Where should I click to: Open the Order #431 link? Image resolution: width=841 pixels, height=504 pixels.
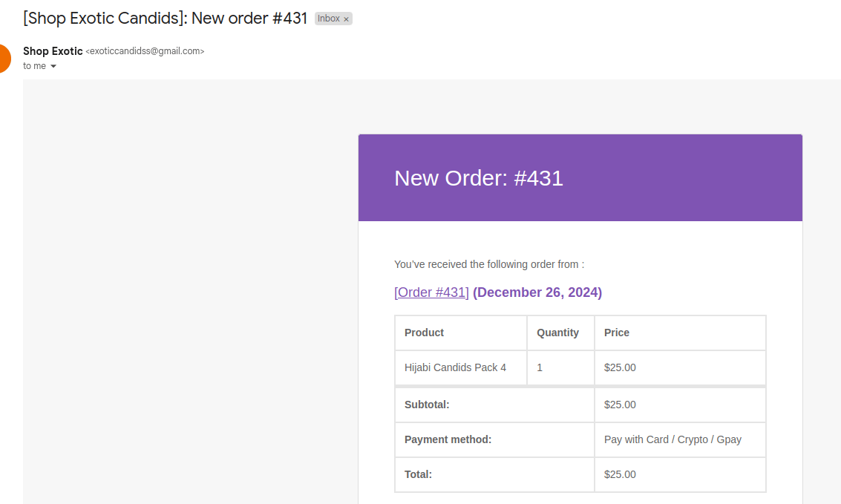431,292
